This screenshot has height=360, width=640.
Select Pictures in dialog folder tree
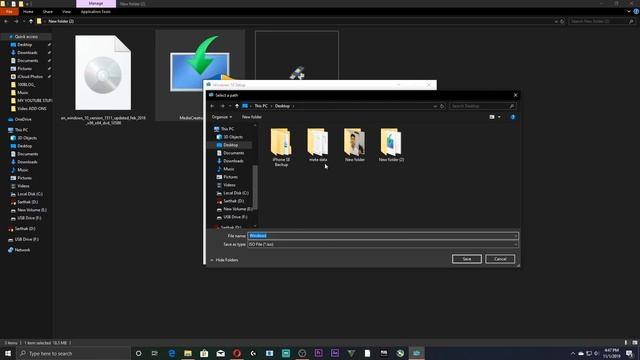[230, 177]
